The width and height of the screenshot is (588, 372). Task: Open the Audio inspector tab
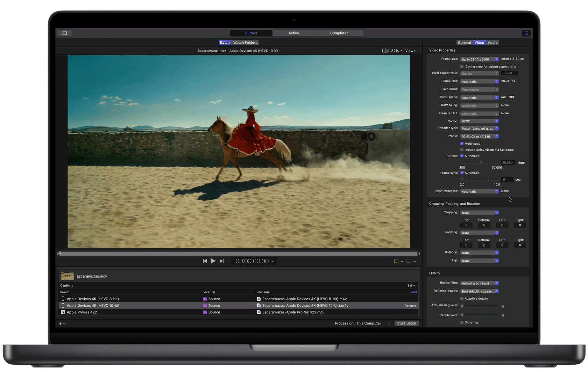coord(493,43)
